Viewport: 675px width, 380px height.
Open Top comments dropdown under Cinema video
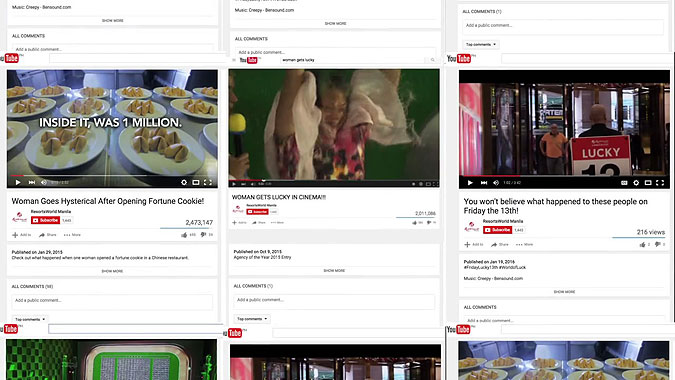pyautogui.click(x=252, y=319)
